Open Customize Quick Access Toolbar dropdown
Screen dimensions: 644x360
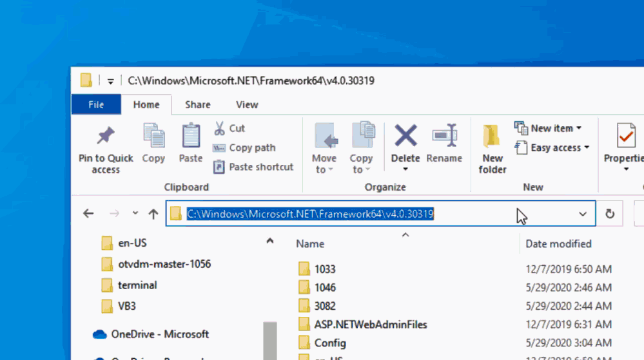point(110,81)
